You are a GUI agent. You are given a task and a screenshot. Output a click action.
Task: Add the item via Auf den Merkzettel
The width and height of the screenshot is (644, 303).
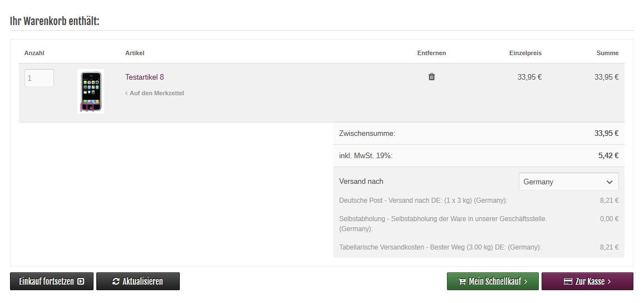click(x=156, y=93)
